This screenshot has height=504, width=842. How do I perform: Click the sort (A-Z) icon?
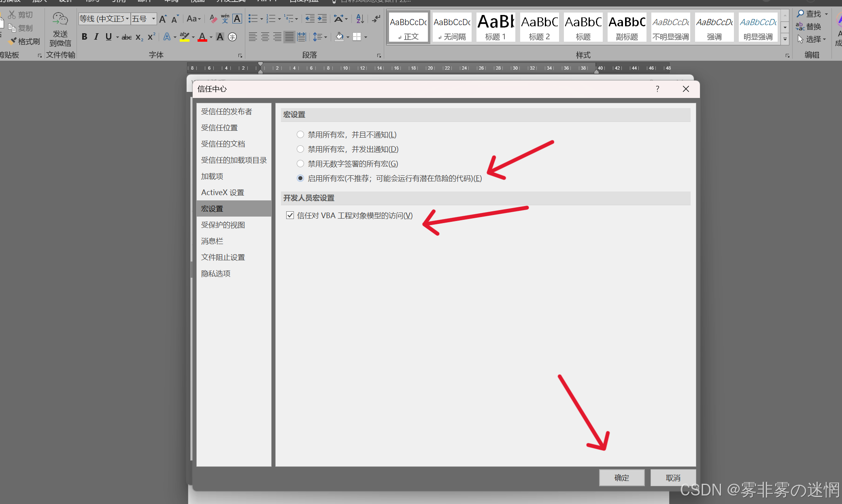pos(359,19)
